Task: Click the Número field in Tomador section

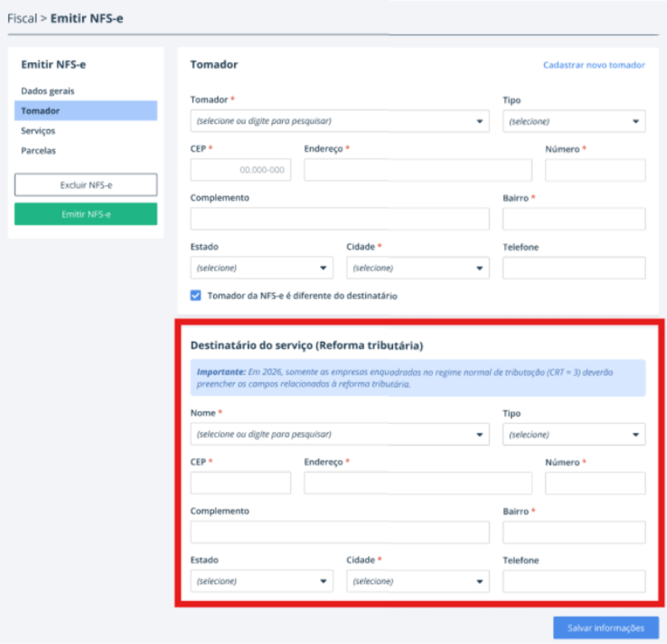Action: pyautogui.click(x=595, y=170)
